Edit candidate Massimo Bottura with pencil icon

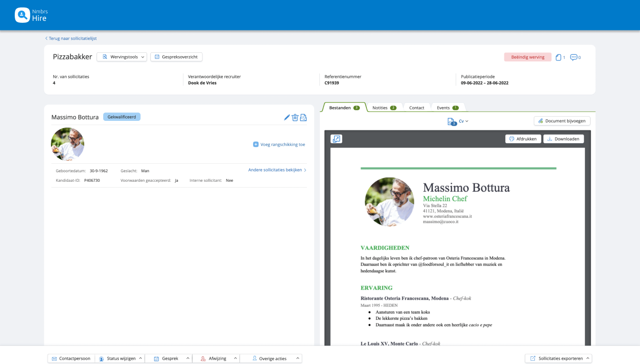pyautogui.click(x=287, y=118)
